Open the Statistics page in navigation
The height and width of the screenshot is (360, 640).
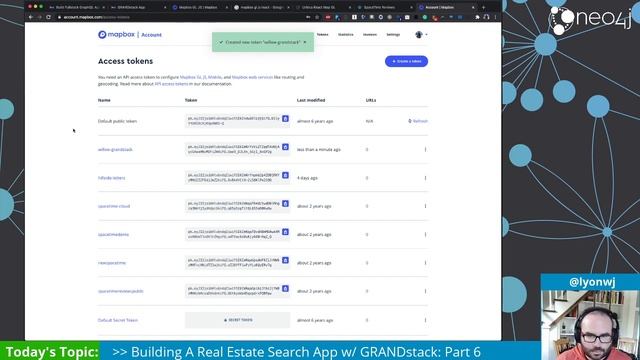click(346, 35)
